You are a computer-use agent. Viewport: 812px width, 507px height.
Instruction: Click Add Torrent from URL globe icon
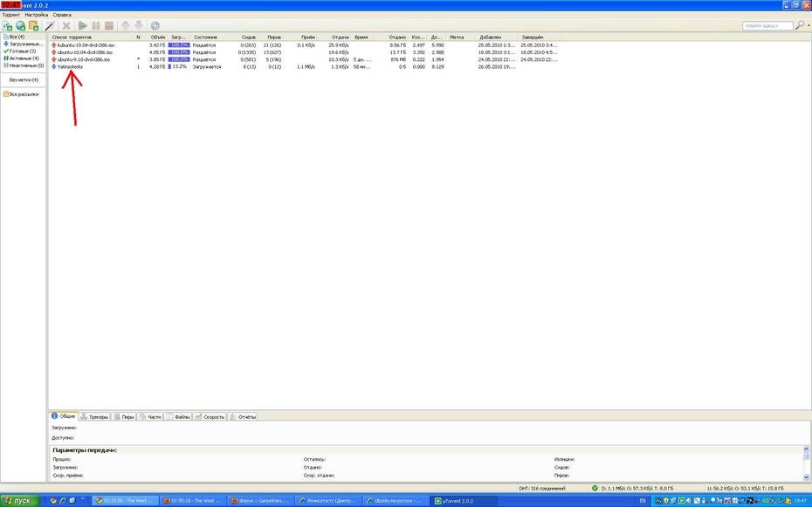[20, 25]
